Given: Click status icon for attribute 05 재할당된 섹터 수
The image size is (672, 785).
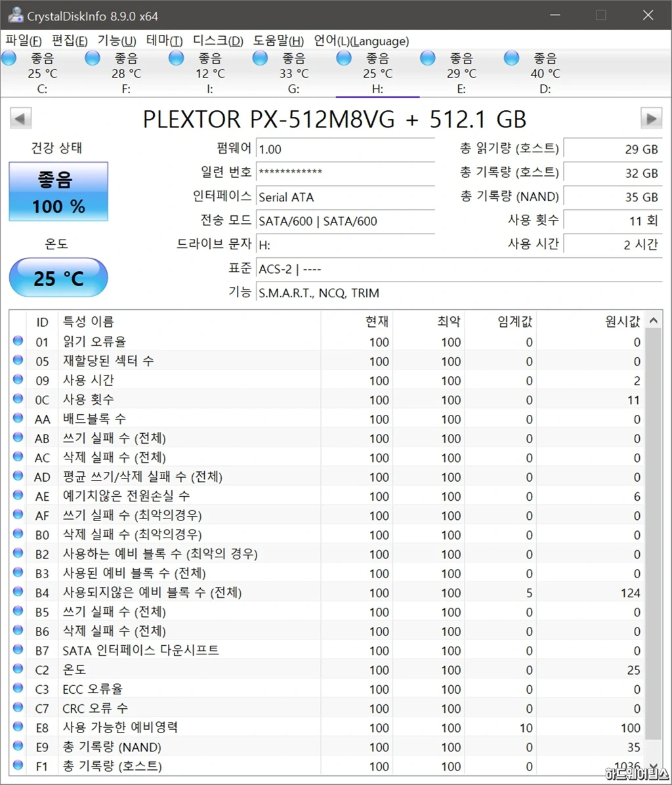Looking at the screenshot, I should (18, 360).
